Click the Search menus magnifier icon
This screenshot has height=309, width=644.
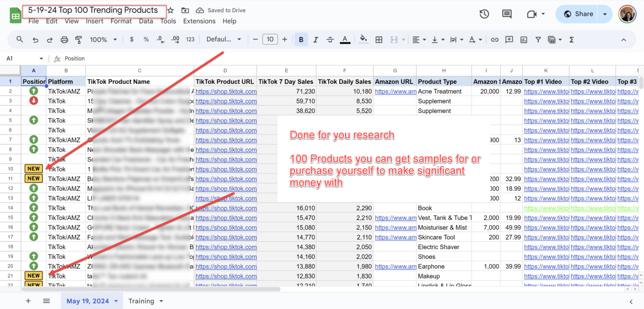pyautogui.click(x=19, y=39)
